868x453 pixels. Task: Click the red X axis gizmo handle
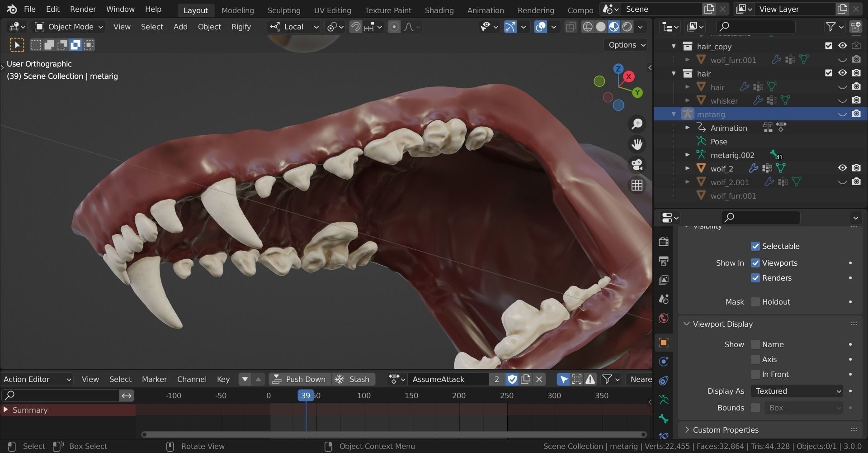tap(628, 76)
